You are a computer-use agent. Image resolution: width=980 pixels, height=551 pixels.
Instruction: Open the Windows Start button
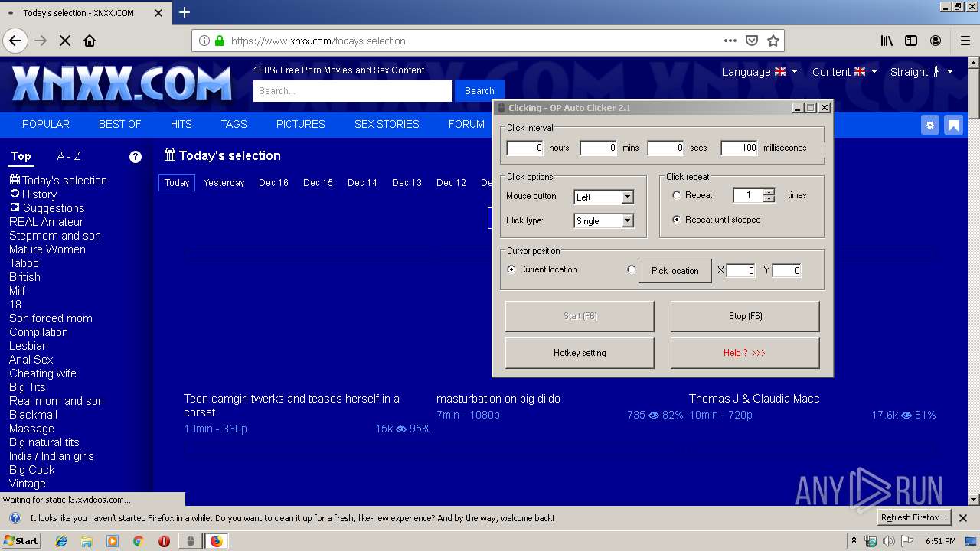point(21,541)
